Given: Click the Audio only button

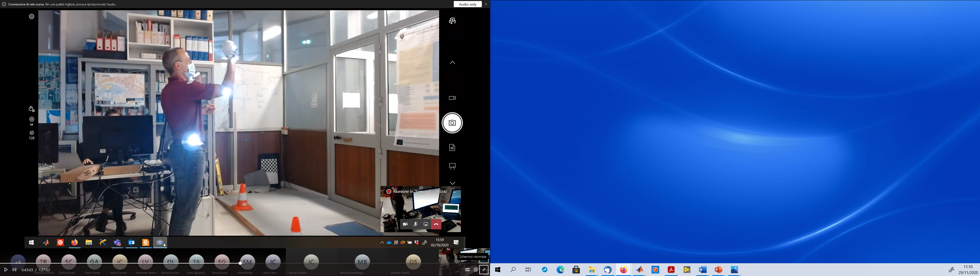Looking at the screenshot, I should point(468,4).
